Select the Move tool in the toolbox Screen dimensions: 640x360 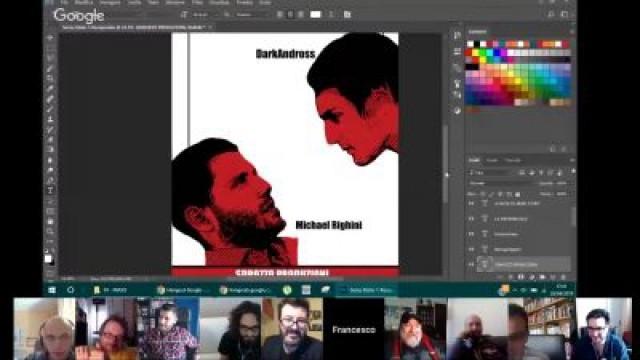[x=50, y=38]
